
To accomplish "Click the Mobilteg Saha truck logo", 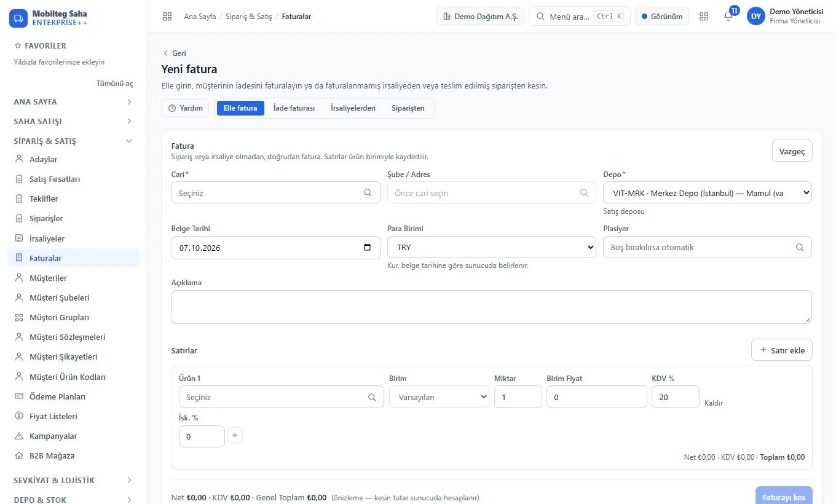I will coord(18,18).
